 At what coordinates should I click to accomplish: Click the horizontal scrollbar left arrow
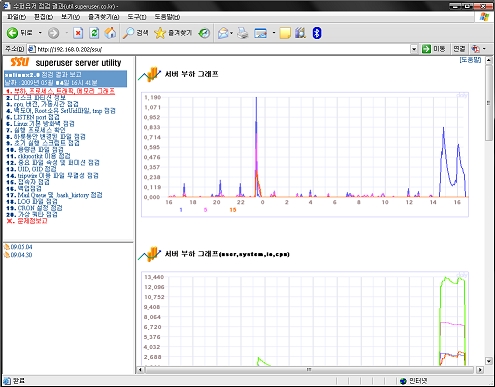(140, 370)
